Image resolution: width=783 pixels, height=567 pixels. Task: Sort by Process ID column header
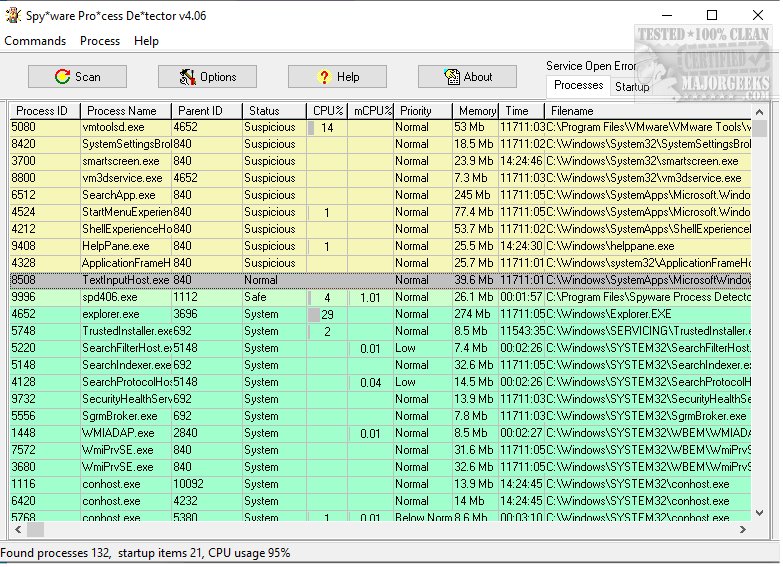44,111
